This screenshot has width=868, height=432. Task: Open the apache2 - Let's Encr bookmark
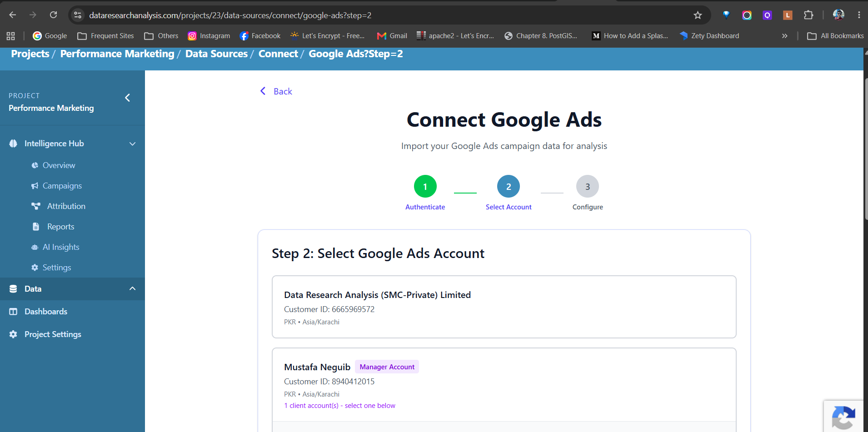click(455, 36)
